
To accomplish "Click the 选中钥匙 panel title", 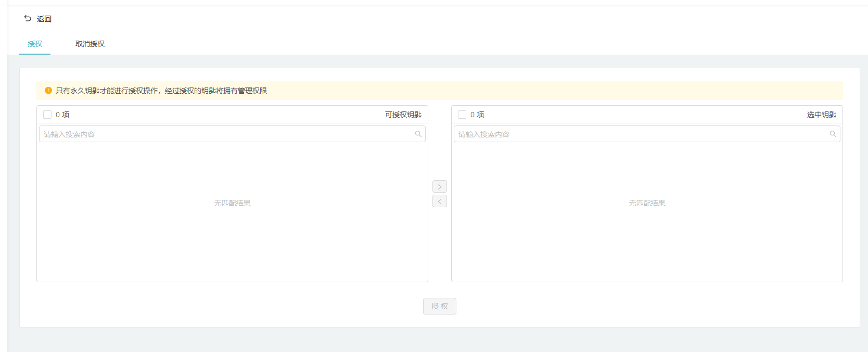I will [821, 115].
